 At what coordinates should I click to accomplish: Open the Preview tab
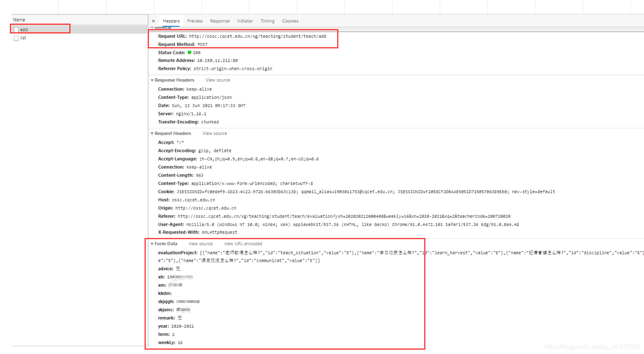click(195, 21)
